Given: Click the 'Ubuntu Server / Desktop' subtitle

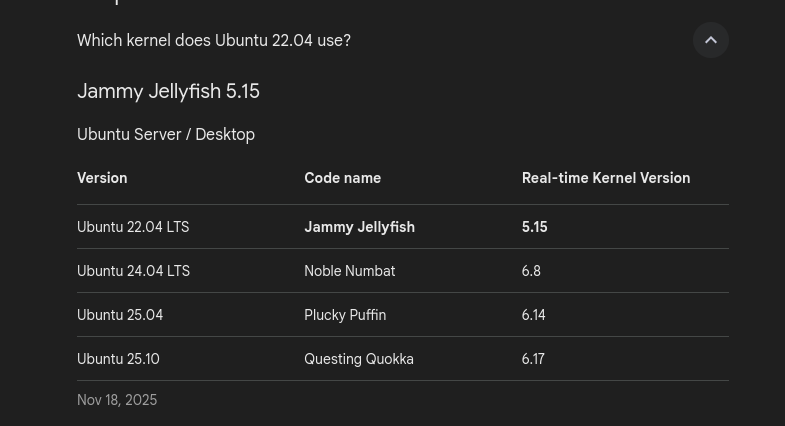Looking at the screenshot, I should (166, 135).
